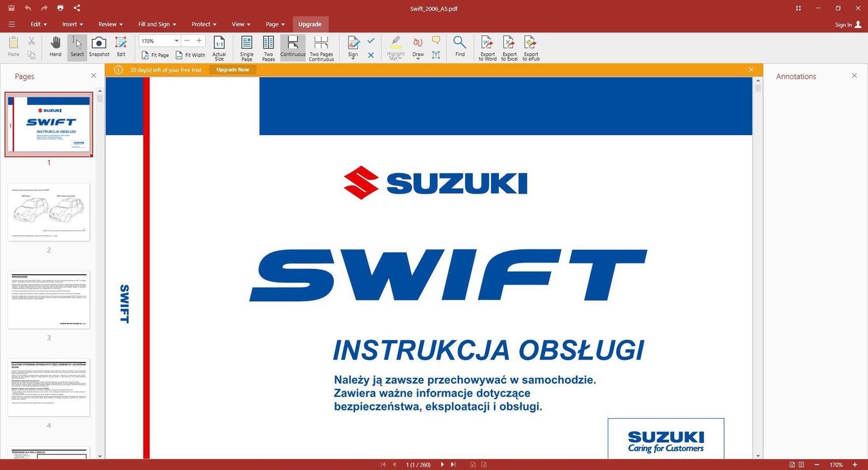Set view to Actual Size
This screenshot has width=868, height=470.
(219, 48)
